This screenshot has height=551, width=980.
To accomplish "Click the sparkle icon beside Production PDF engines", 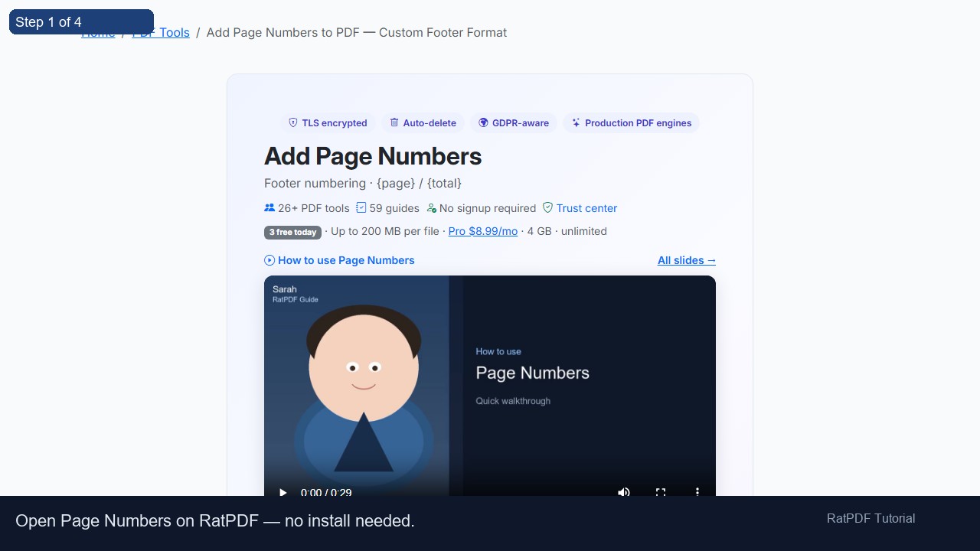I will (x=577, y=122).
